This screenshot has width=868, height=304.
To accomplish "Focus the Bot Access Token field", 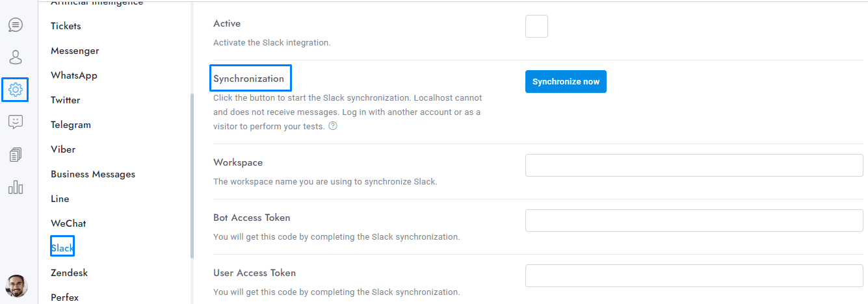I will [694, 221].
